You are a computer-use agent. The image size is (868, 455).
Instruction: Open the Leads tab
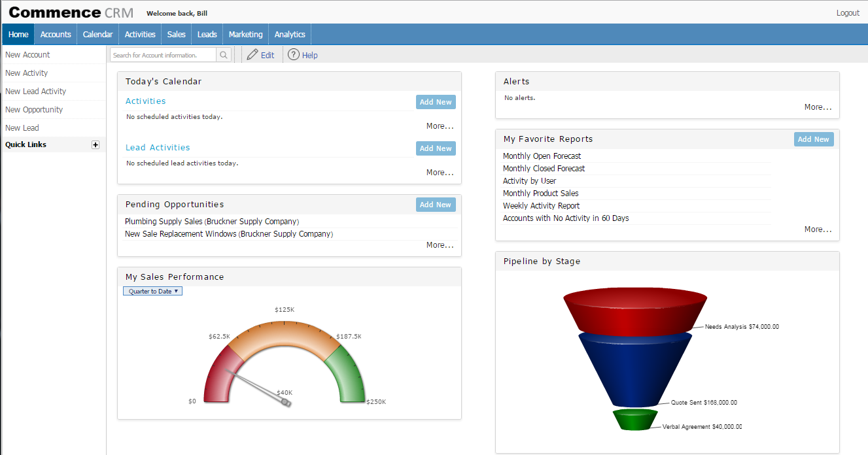(207, 35)
